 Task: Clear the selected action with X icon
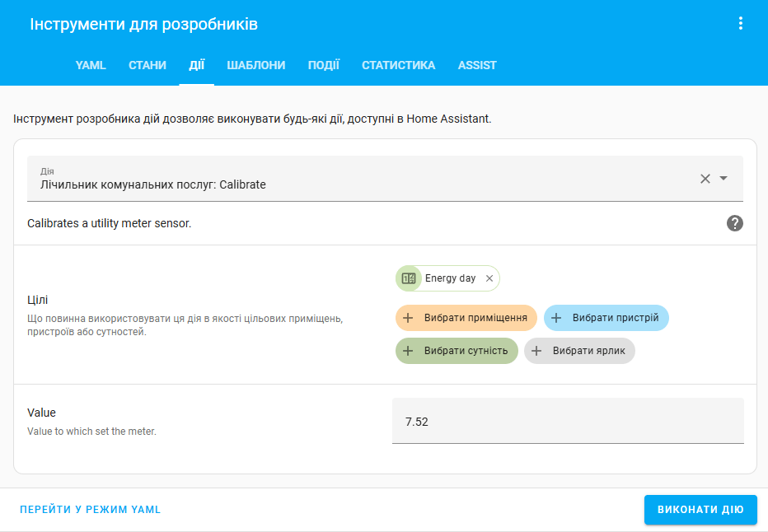pyautogui.click(x=705, y=179)
